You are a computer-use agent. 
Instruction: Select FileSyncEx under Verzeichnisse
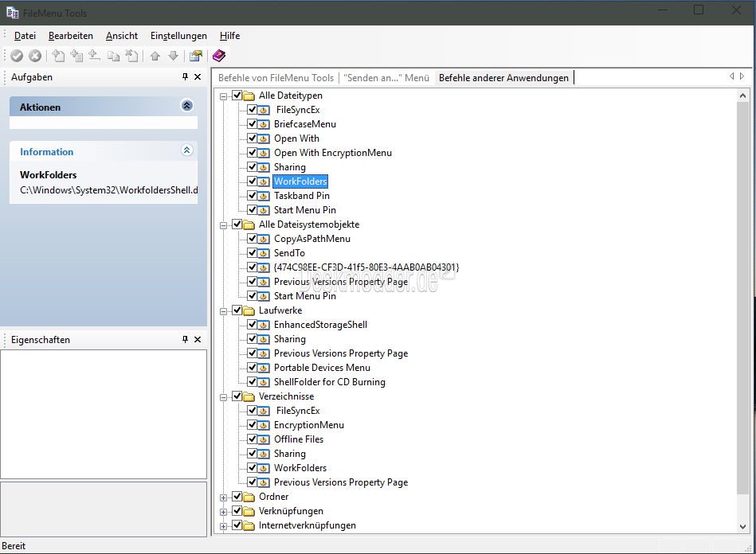(x=298, y=411)
